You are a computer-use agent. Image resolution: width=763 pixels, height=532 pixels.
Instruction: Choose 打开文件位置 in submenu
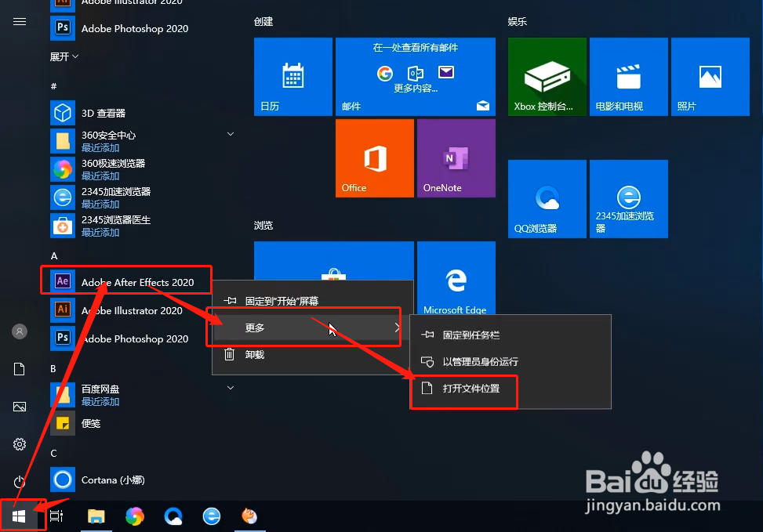click(x=510, y=388)
